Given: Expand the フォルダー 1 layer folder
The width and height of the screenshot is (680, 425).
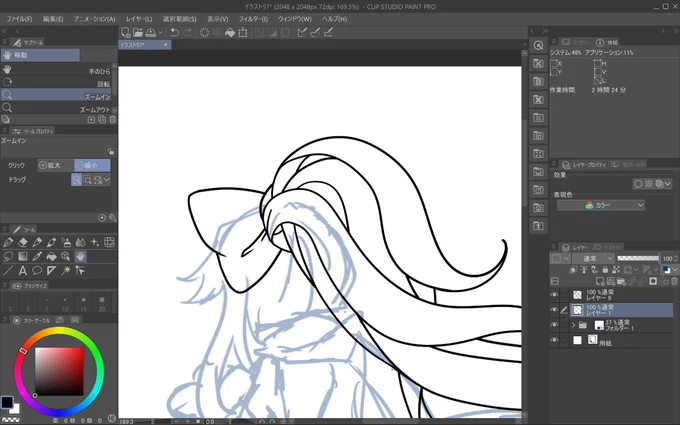Looking at the screenshot, I should (x=574, y=325).
